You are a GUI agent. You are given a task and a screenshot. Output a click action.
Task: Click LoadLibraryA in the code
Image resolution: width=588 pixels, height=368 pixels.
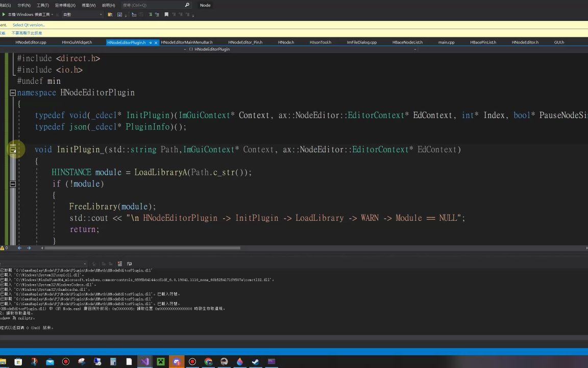click(160, 172)
